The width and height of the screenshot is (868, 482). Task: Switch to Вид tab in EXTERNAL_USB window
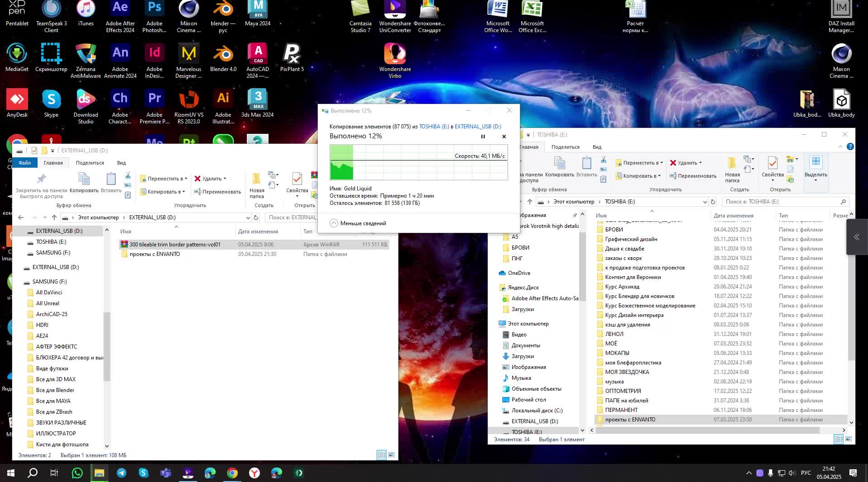pos(122,163)
